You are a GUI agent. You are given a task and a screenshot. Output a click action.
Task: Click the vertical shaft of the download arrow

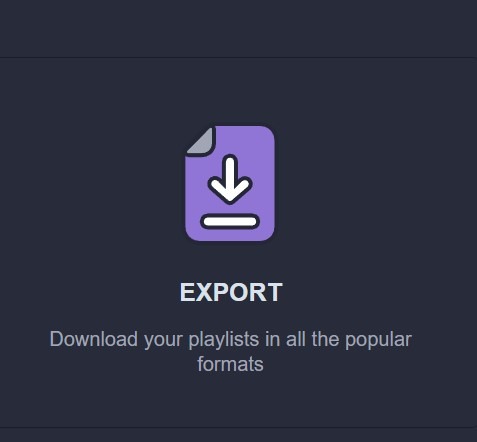230,170
